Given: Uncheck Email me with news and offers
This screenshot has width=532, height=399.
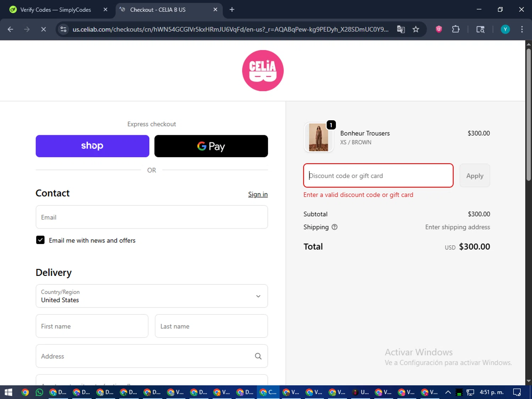Looking at the screenshot, I should [40, 240].
